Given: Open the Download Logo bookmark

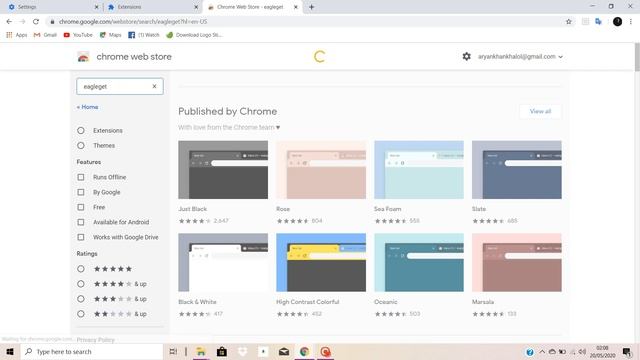Looking at the screenshot, I should (x=194, y=35).
